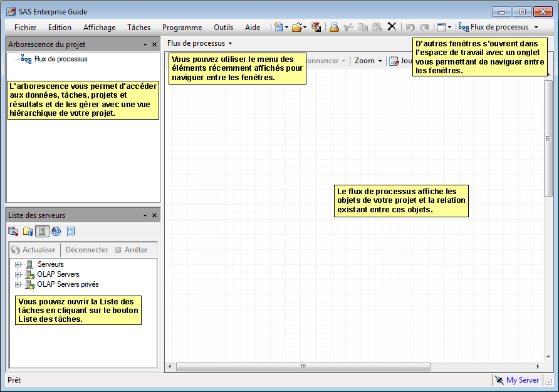Expand the Serveurs tree node
Image resolution: width=559 pixels, height=392 pixels.
tap(18, 264)
